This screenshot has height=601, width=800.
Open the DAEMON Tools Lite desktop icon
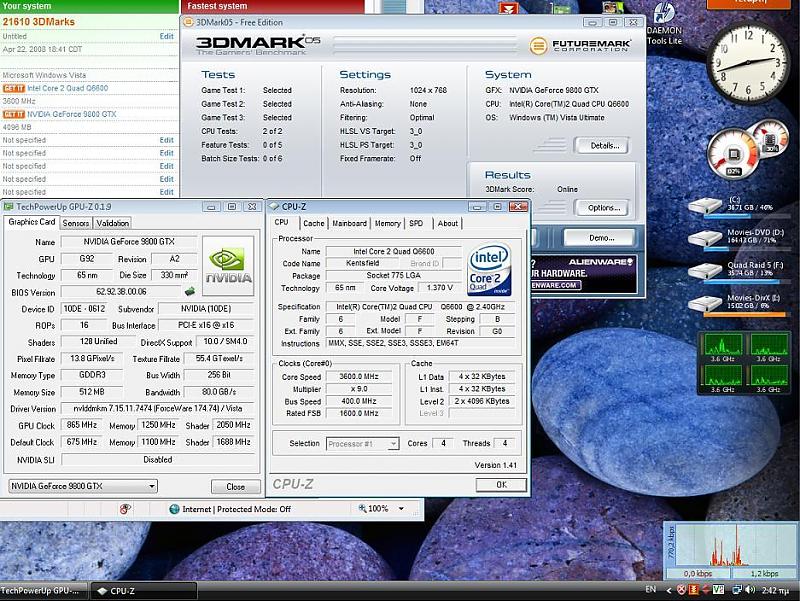[x=664, y=23]
